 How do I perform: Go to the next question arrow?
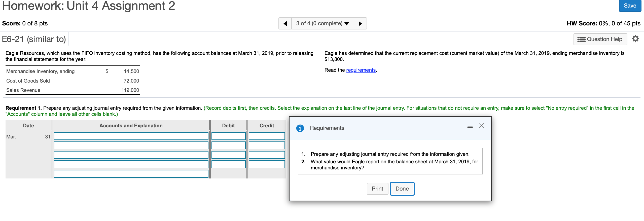(x=360, y=23)
